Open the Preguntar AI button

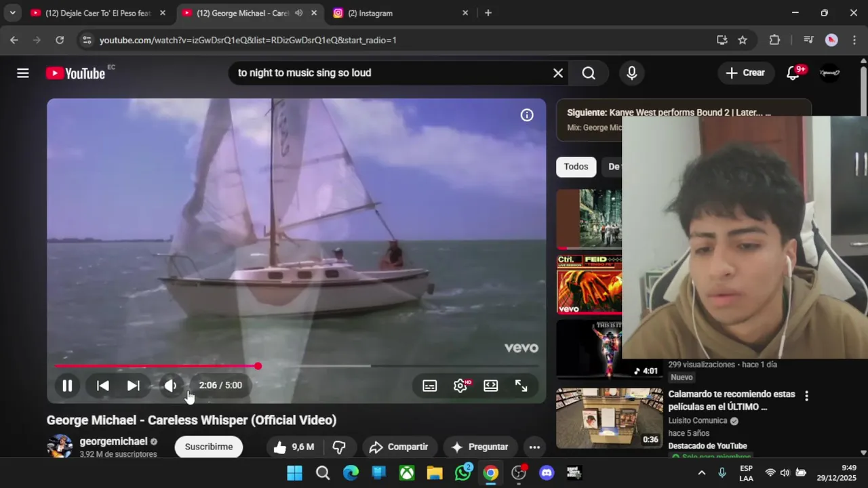[480, 447]
